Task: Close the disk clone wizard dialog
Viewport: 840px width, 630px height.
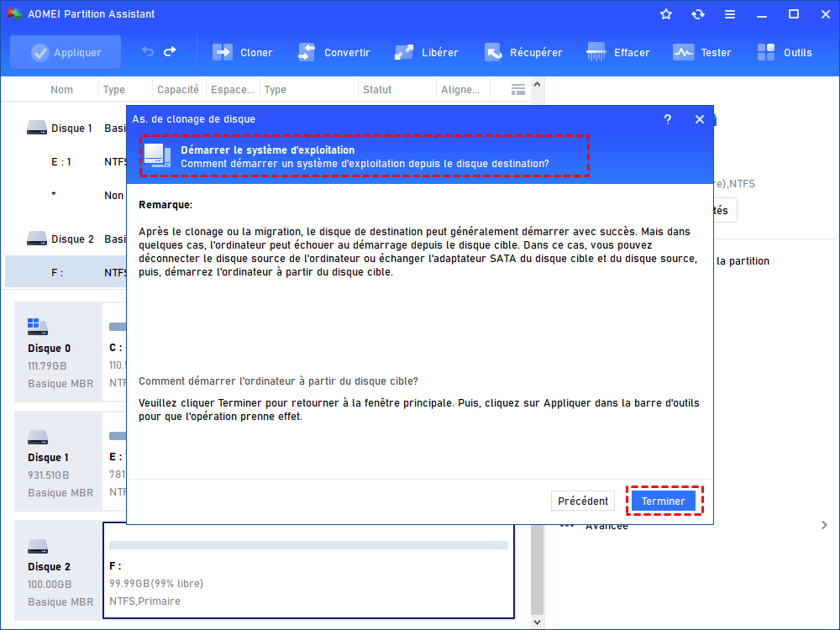Action: tap(700, 119)
